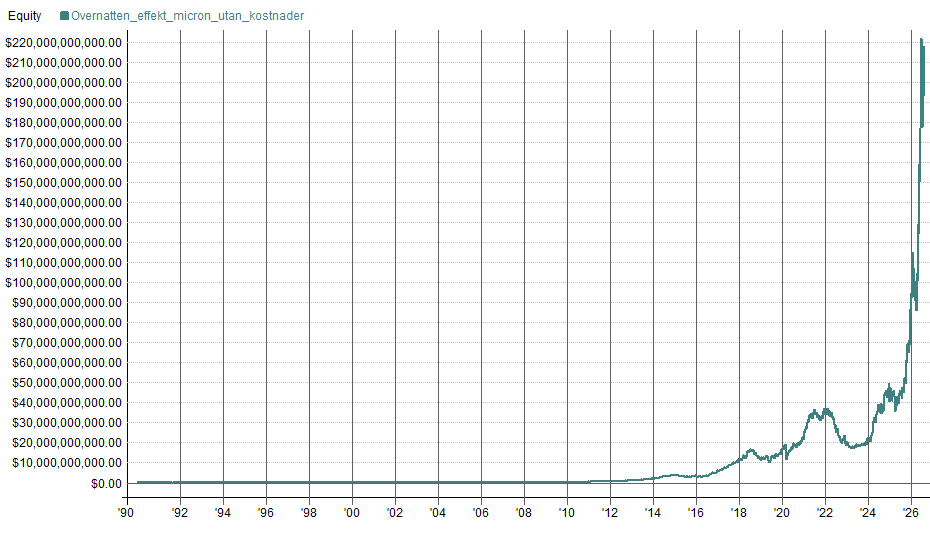Viewport: 930px width, 535px height.
Task: Click the $90,000,000,000.00 axis label
Action: pyautogui.click(x=67, y=303)
